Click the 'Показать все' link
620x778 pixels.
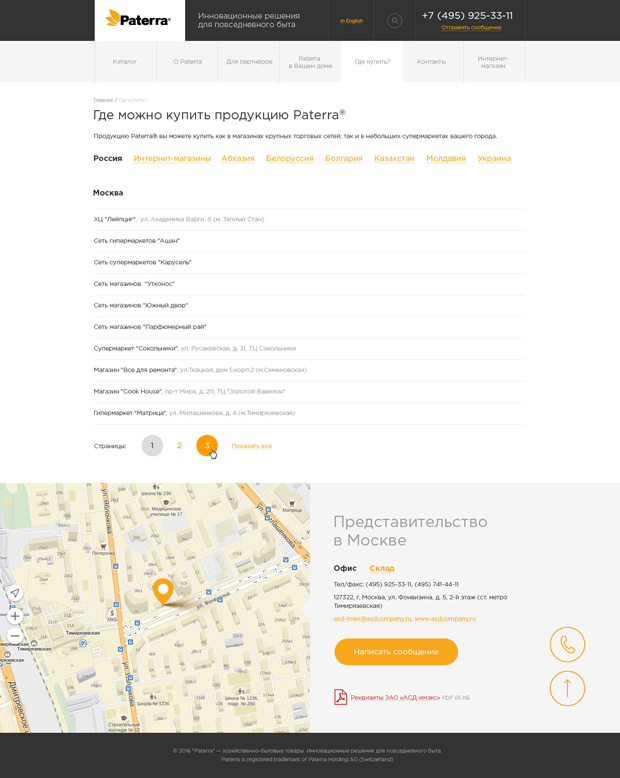tap(251, 446)
